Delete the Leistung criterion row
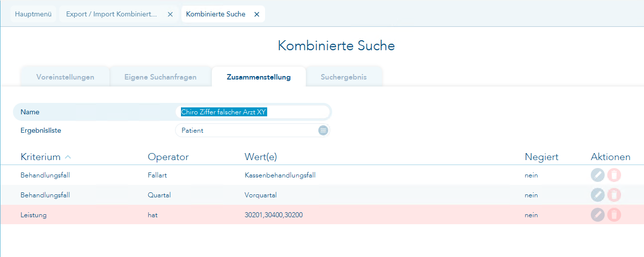This screenshot has height=257, width=644. [614, 215]
